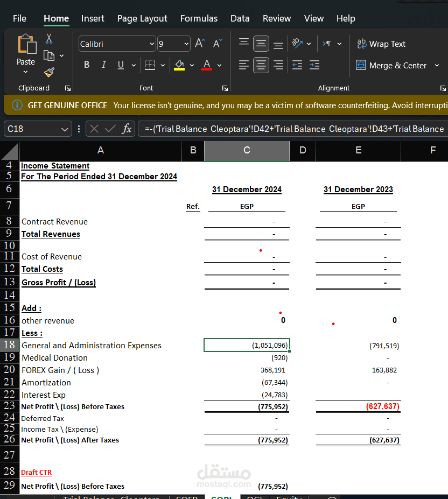Center text horizontally in cell
The width and height of the screenshot is (448, 499).
261,65
